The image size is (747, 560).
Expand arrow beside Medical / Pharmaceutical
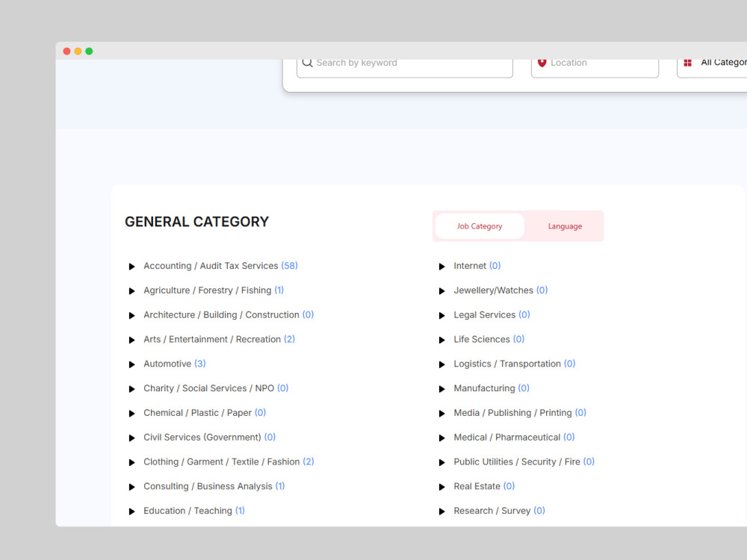click(x=441, y=438)
